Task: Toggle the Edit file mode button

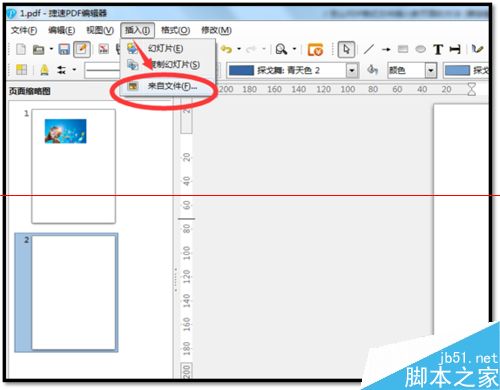Action: tap(82, 49)
